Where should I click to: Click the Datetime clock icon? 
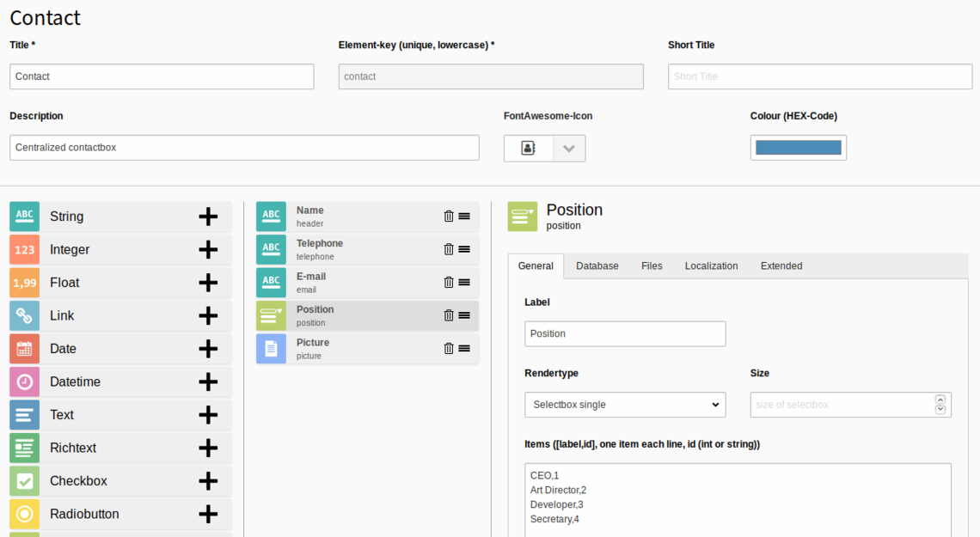click(x=24, y=381)
